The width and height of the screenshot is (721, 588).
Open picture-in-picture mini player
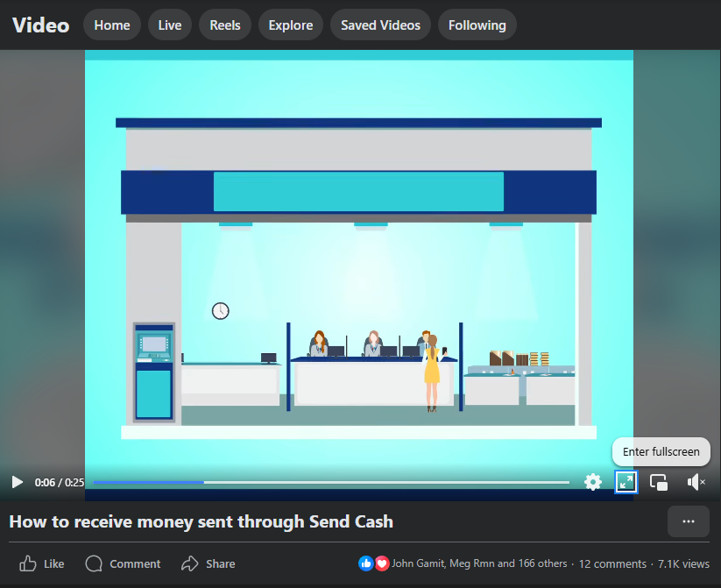pyautogui.click(x=659, y=482)
